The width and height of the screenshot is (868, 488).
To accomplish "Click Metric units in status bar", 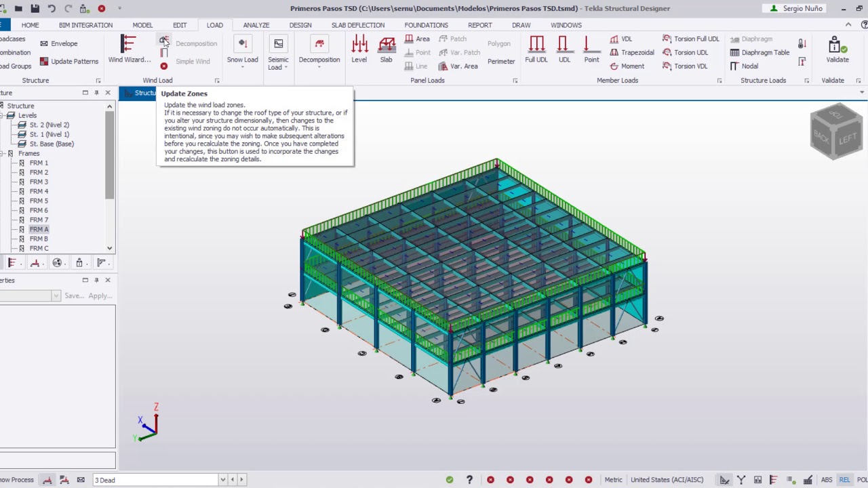I will pyautogui.click(x=613, y=480).
